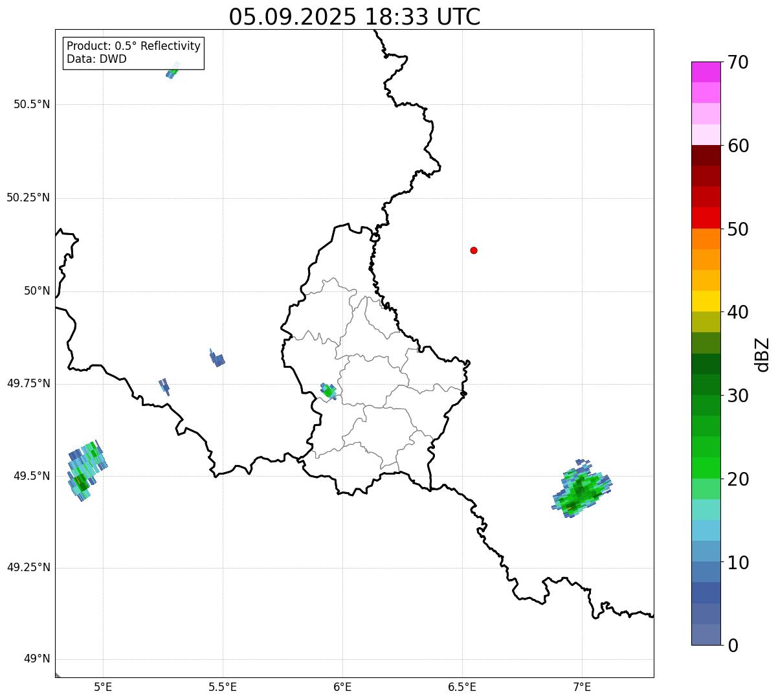
Task: Click the bright yellow colorbar swatch above 40
Action: 706,301
